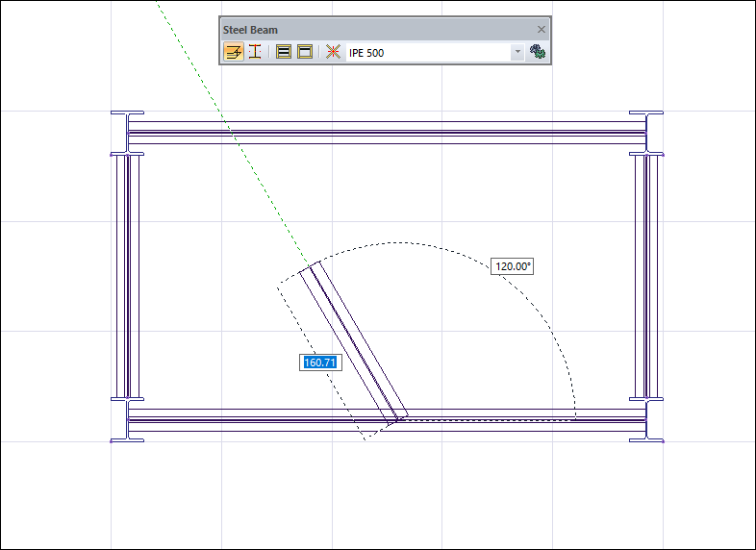Click the top-right I-section column
This screenshot has height=550, width=756.
(647, 132)
